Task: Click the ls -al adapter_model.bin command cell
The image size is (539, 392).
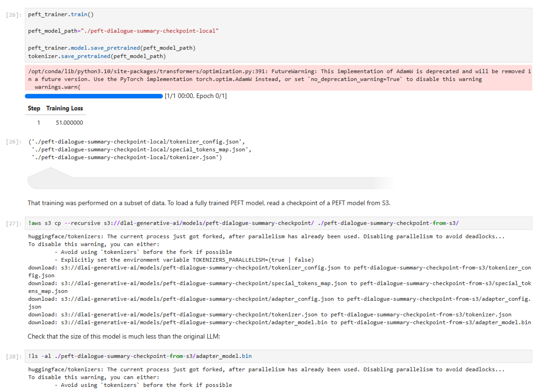Action: (x=140, y=356)
